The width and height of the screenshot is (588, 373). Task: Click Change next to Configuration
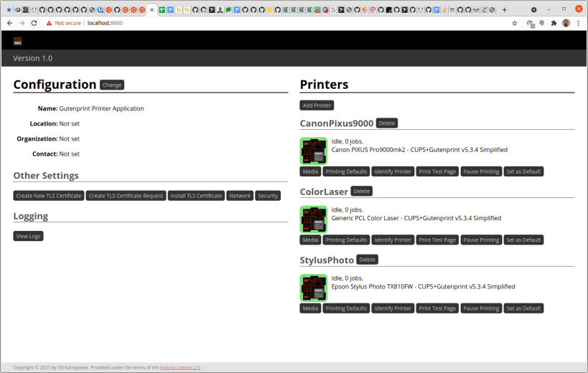click(112, 85)
